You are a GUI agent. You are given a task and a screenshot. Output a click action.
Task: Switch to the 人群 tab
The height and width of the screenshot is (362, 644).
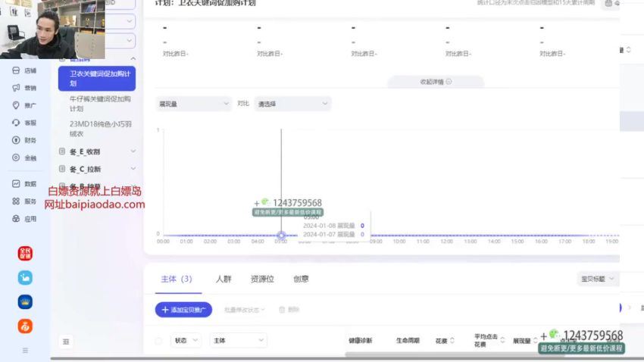coord(224,279)
